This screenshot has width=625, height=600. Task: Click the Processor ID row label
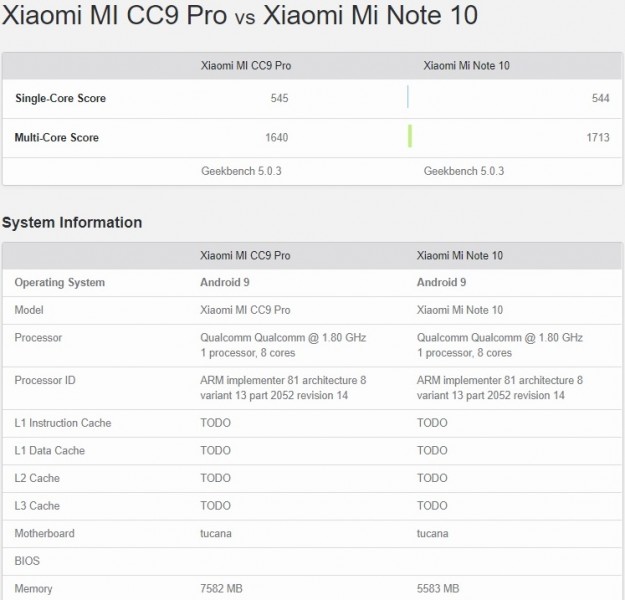pos(45,380)
